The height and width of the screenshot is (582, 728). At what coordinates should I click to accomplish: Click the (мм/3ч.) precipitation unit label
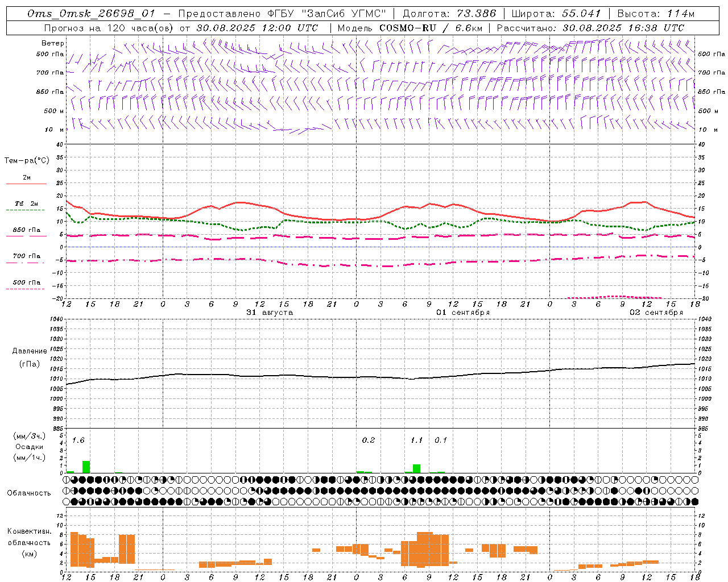[x=30, y=436]
